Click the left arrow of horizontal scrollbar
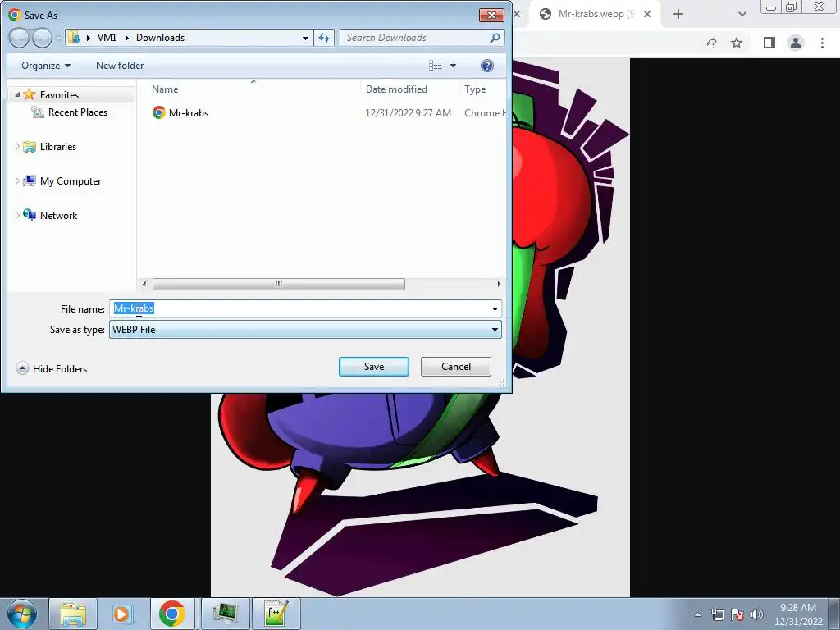The image size is (840, 630). (x=144, y=284)
